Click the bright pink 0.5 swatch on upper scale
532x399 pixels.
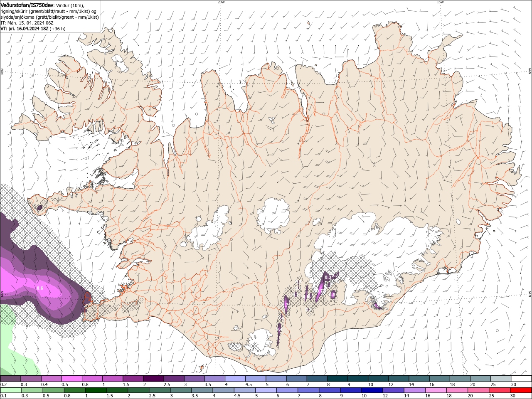click(x=71, y=379)
